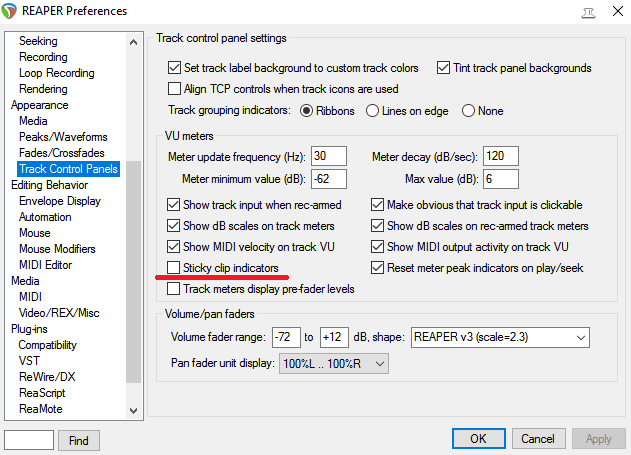Click the preferences search text field
The width and height of the screenshot is (631, 455).
(28, 440)
